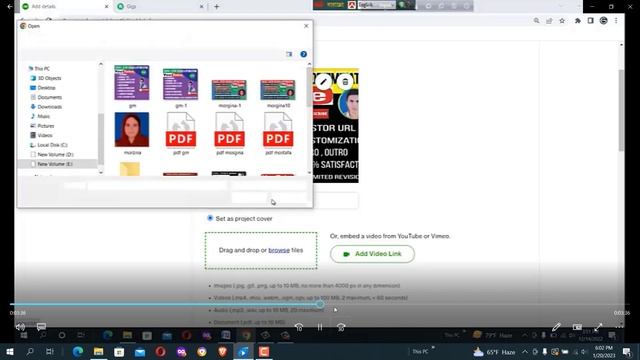Viewport: 640px width, 360px height.
Task: Click the video player pencil edit icon
Action: [x=556, y=327]
